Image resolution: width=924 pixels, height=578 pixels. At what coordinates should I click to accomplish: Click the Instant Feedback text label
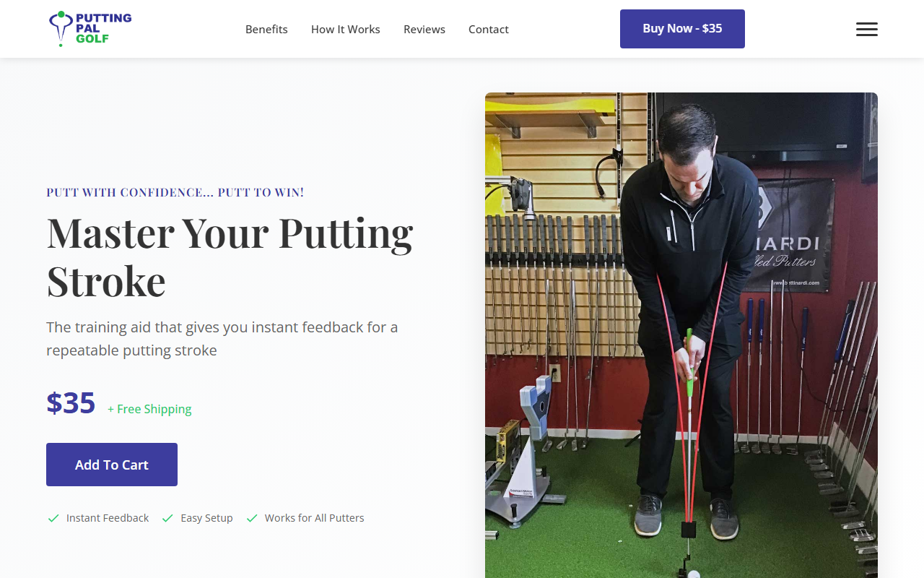click(x=106, y=517)
